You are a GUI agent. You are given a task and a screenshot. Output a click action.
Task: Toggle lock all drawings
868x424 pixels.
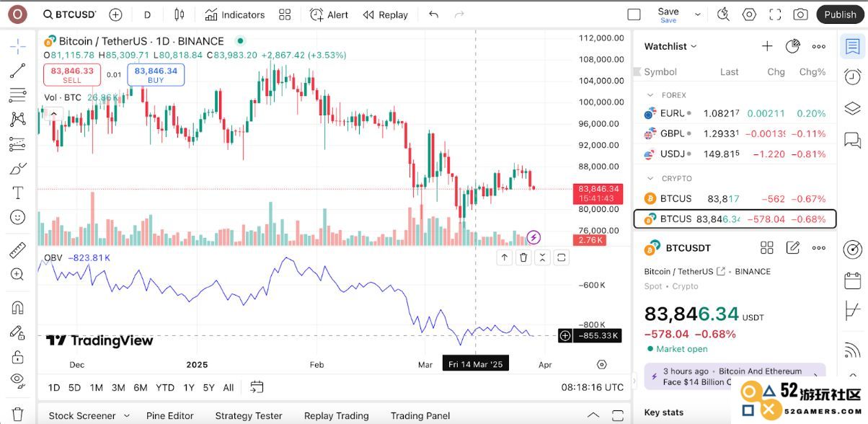point(18,357)
